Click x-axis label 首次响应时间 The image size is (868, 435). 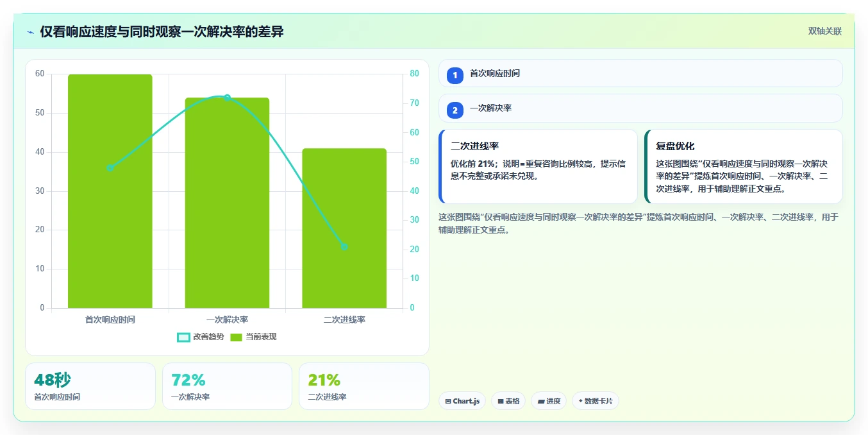[x=110, y=320]
